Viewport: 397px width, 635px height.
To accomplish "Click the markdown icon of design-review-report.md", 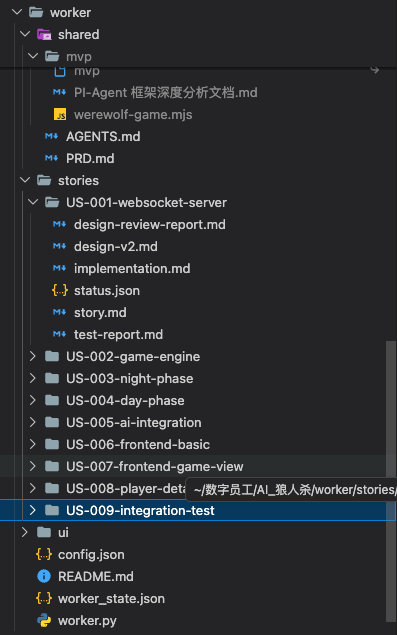I will click(x=60, y=224).
